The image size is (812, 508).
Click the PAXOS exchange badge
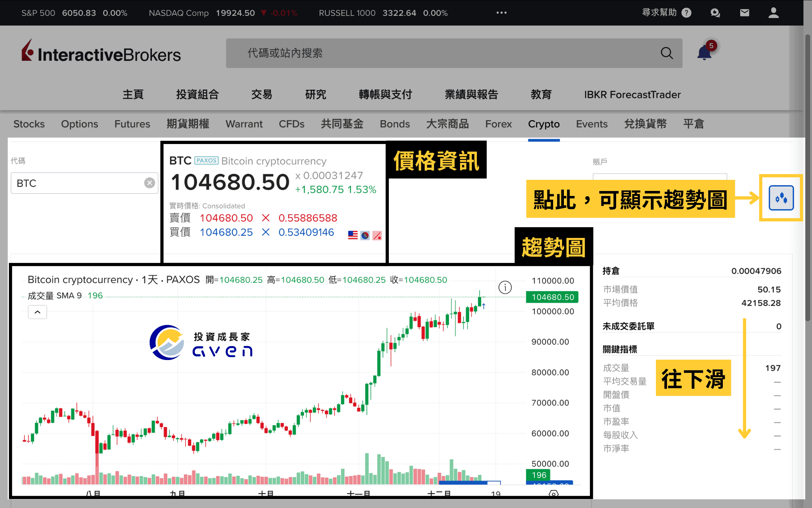coord(206,160)
